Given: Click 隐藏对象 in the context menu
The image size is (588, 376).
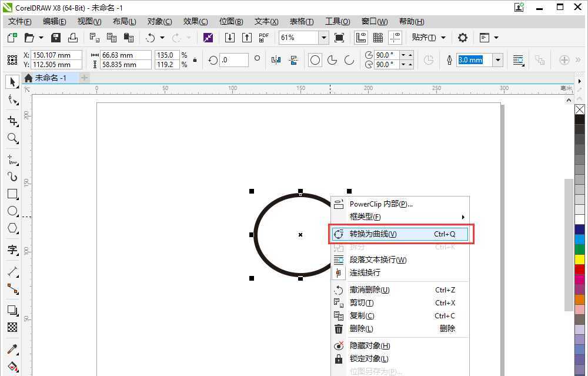Looking at the screenshot, I should point(369,345).
